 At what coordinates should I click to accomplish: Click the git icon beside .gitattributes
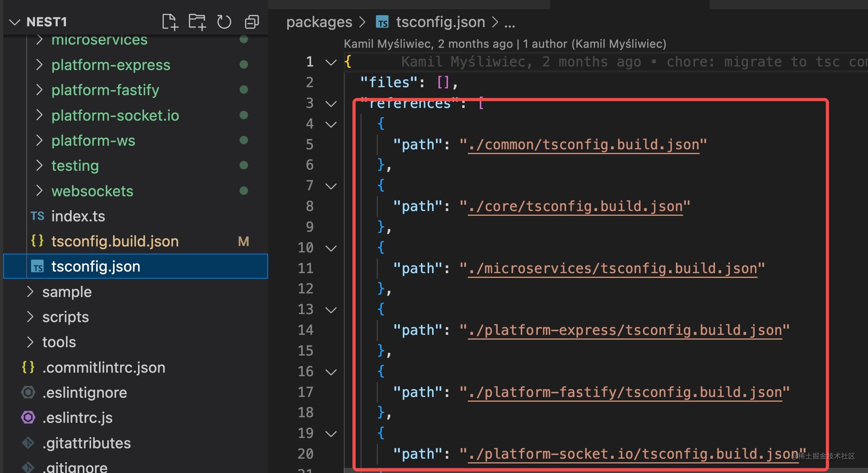[x=28, y=443]
